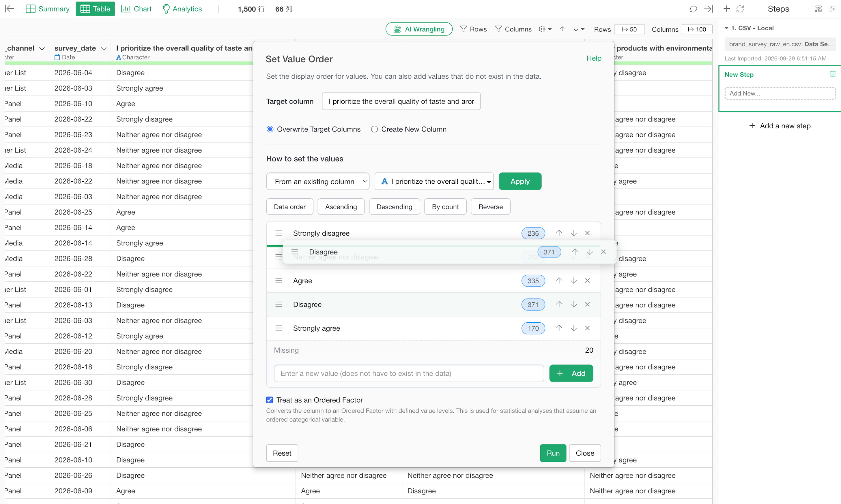Grab the handle of Agree row

click(x=279, y=281)
